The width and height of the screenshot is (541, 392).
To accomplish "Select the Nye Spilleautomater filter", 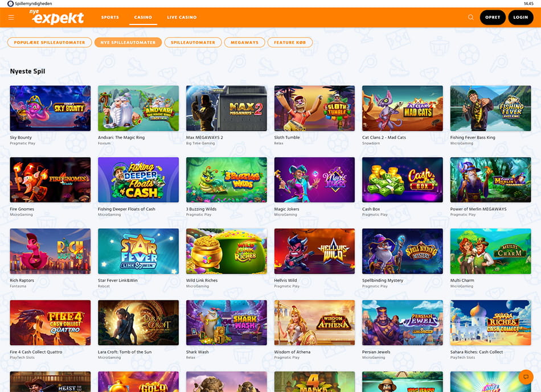I will point(128,43).
